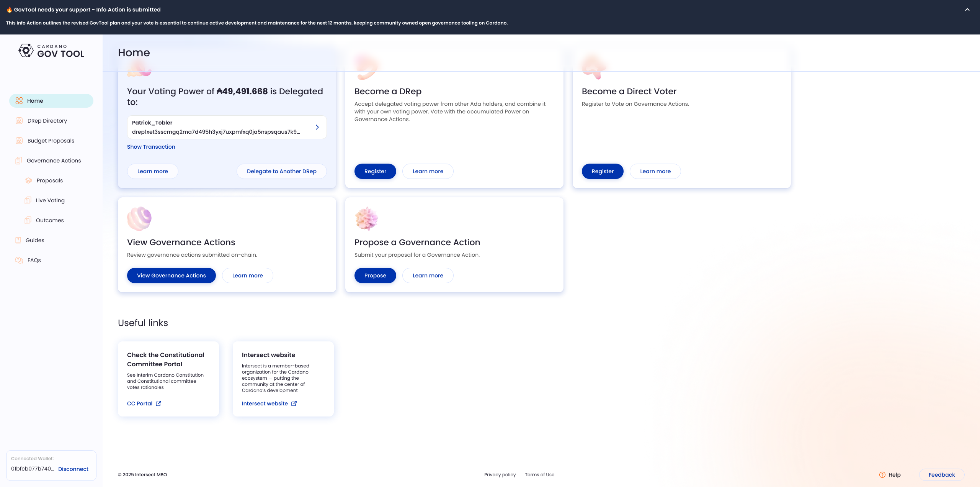
Task: Open the Outcomes menu item
Action: [x=50, y=220]
